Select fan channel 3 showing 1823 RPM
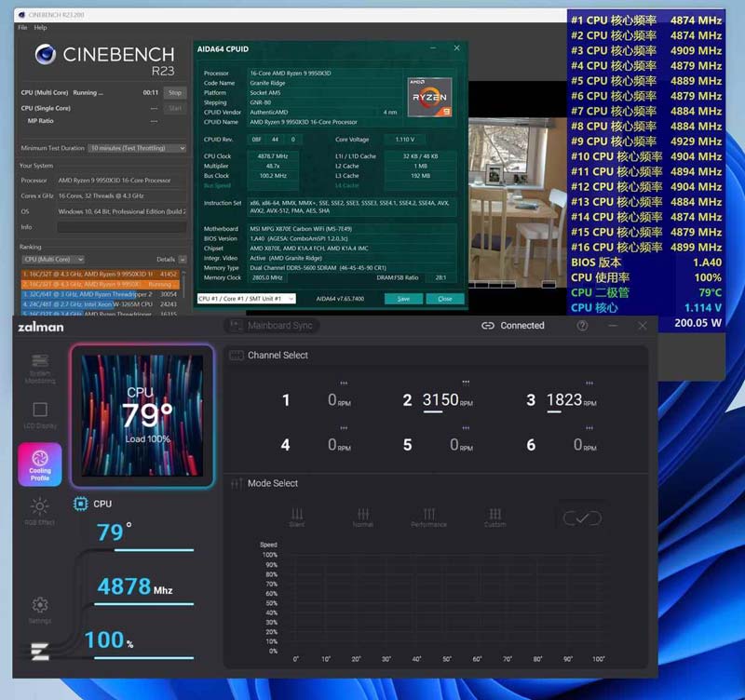Image resolution: width=745 pixels, height=700 pixels. click(x=561, y=400)
